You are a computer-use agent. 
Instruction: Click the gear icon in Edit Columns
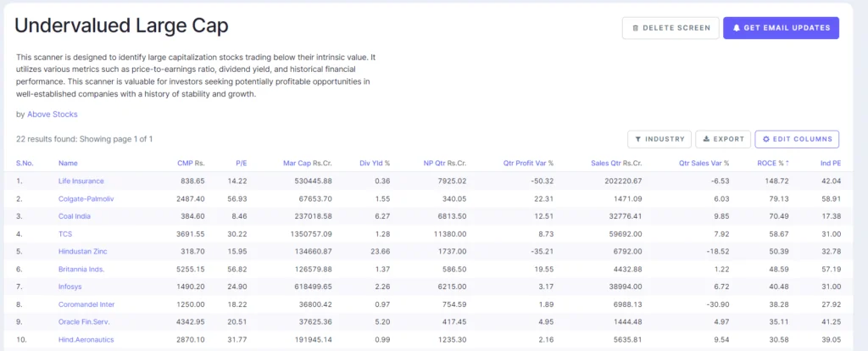[766, 139]
